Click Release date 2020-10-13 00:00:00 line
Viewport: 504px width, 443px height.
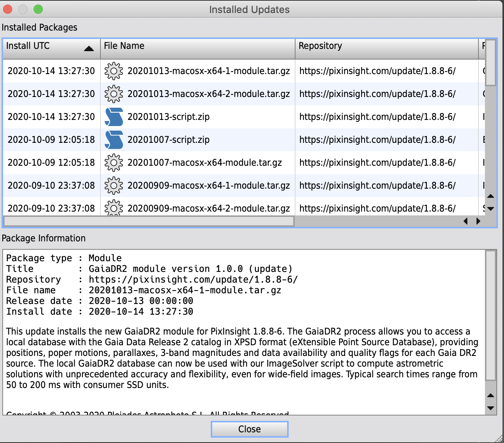pyautogui.click(x=100, y=301)
